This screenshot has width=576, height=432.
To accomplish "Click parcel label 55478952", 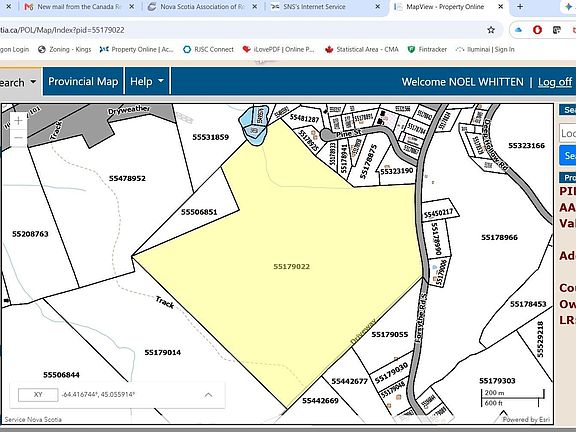I will pyautogui.click(x=127, y=179).
